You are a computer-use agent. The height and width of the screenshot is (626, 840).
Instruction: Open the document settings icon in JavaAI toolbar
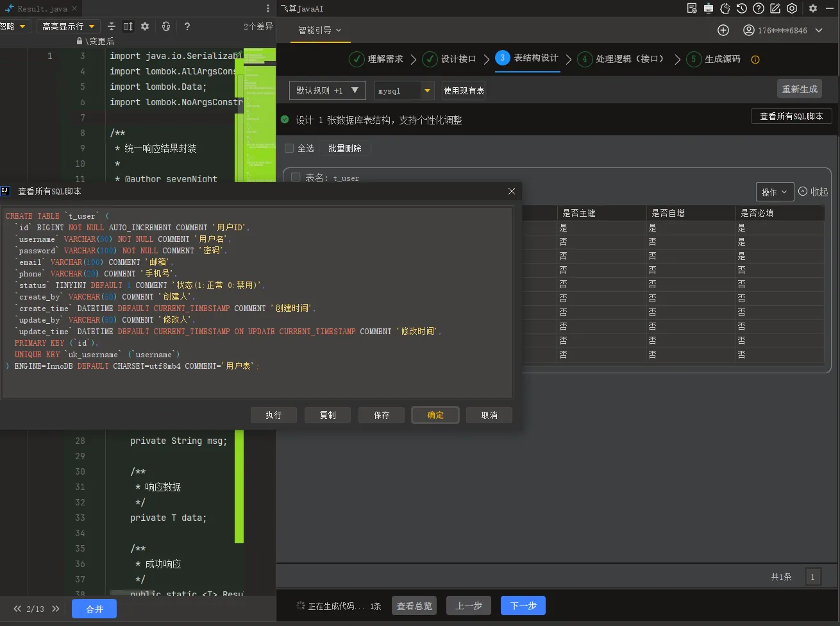pyautogui.click(x=692, y=8)
